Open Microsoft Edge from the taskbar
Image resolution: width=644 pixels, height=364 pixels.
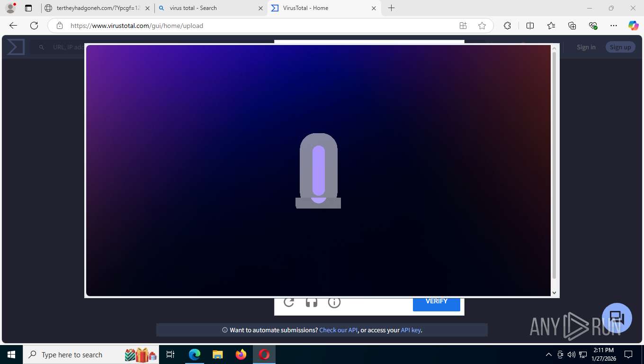point(195,355)
